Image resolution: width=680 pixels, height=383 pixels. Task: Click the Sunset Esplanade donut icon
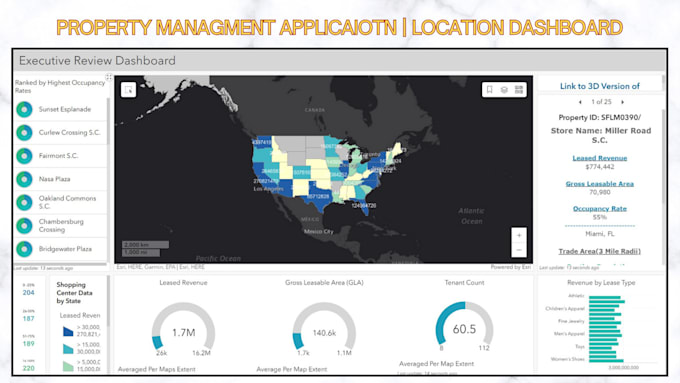tap(24, 109)
